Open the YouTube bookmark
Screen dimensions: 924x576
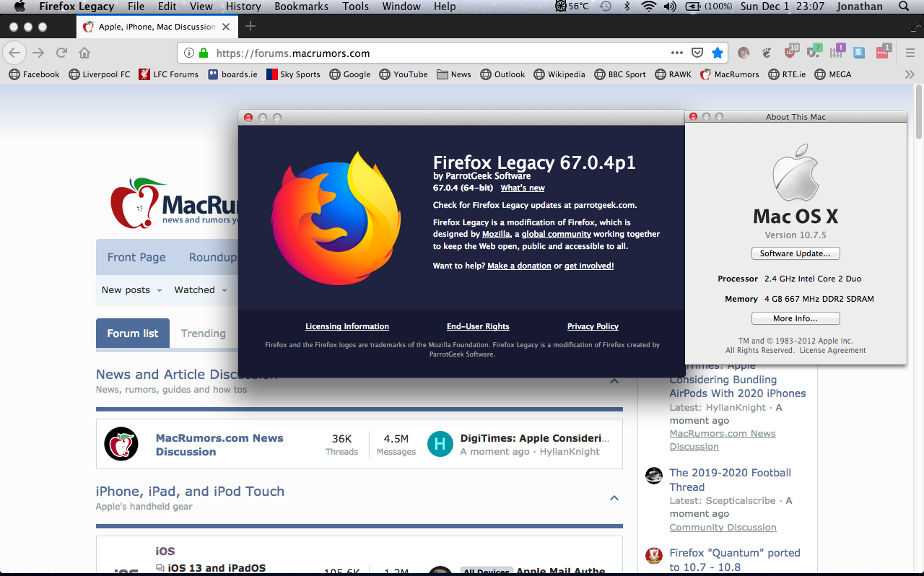click(x=404, y=74)
